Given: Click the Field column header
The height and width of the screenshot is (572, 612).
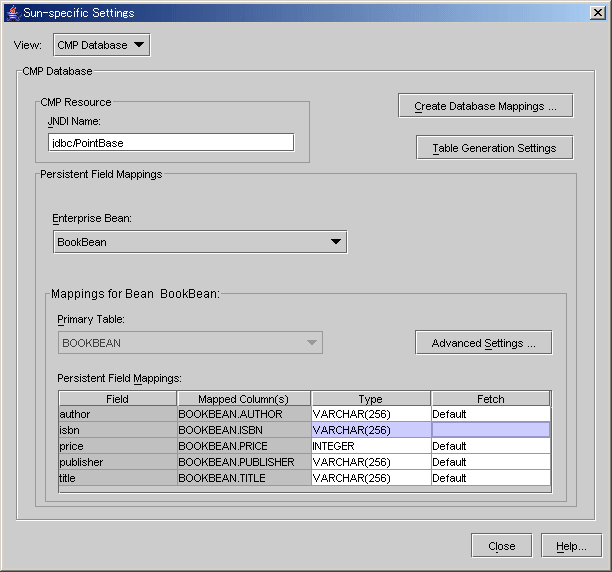Looking at the screenshot, I should click(x=117, y=399).
